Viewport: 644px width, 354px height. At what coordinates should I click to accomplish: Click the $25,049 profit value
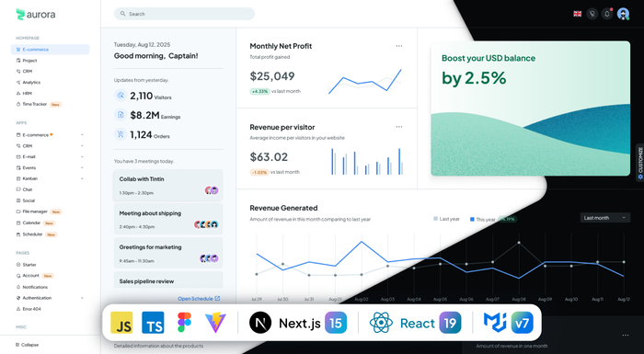[x=272, y=76]
